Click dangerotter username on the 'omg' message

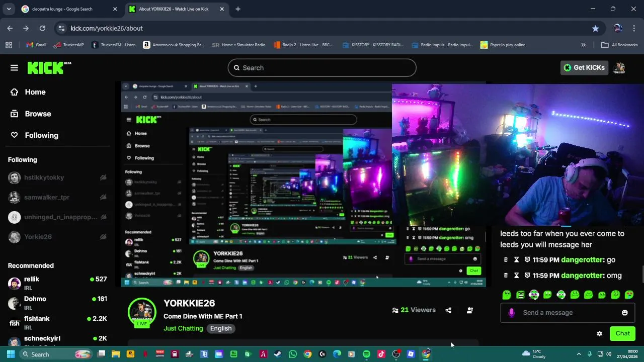[583, 276]
